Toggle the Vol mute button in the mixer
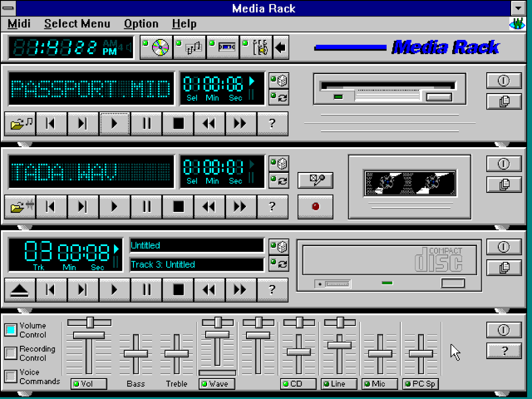The height and width of the screenshot is (399, 532). [89, 384]
